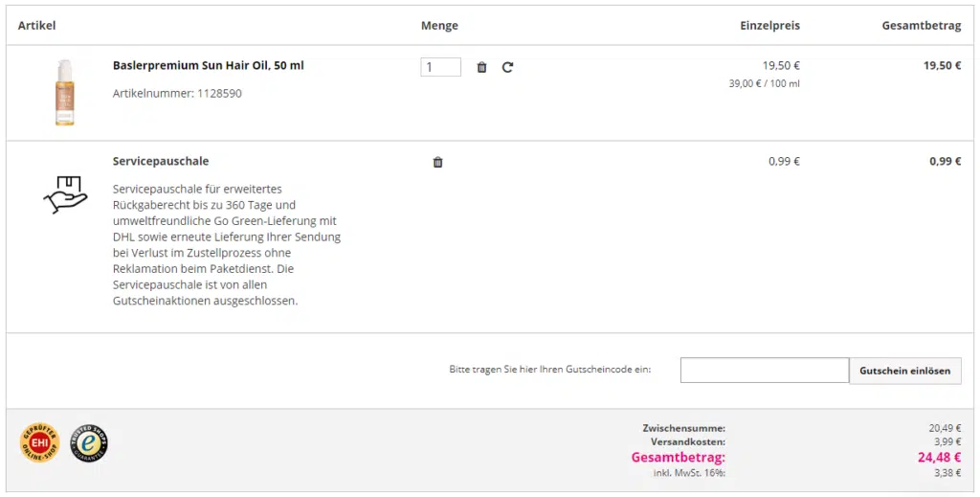Image resolution: width=980 pixels, height=497 pixels.
Task: Click the Gesamtbetrag column header
Action: (x=922, y=25)
